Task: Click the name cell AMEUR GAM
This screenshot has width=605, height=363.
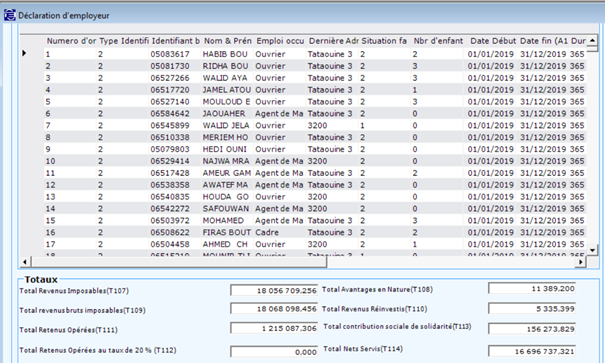Action: click(226, 173)
